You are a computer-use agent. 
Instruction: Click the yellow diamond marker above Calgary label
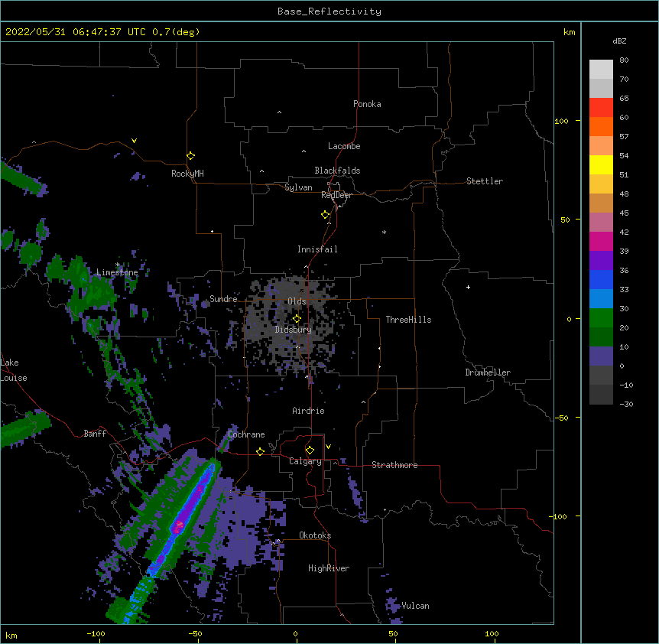[310, 450]
